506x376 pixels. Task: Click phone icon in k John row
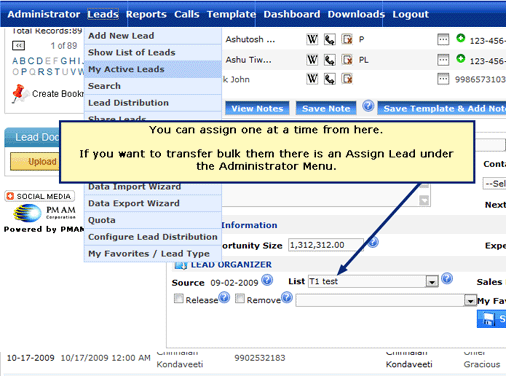click(330, 79)
